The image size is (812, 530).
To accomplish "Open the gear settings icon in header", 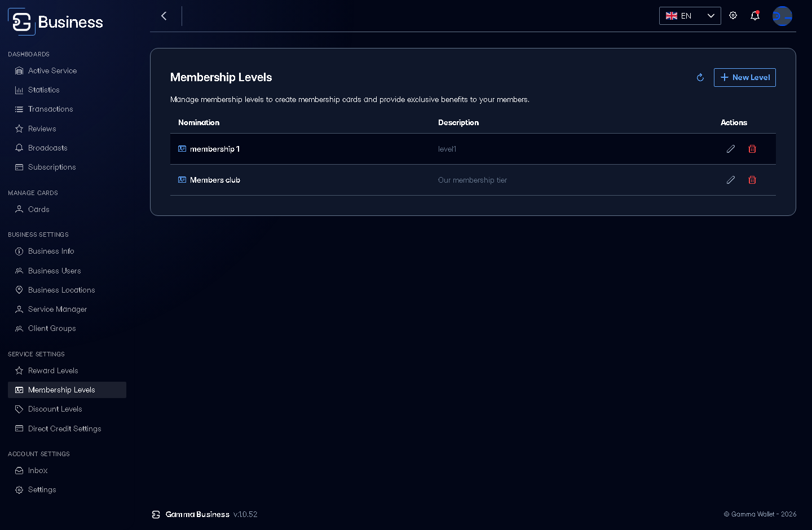I will click(733, 16).
